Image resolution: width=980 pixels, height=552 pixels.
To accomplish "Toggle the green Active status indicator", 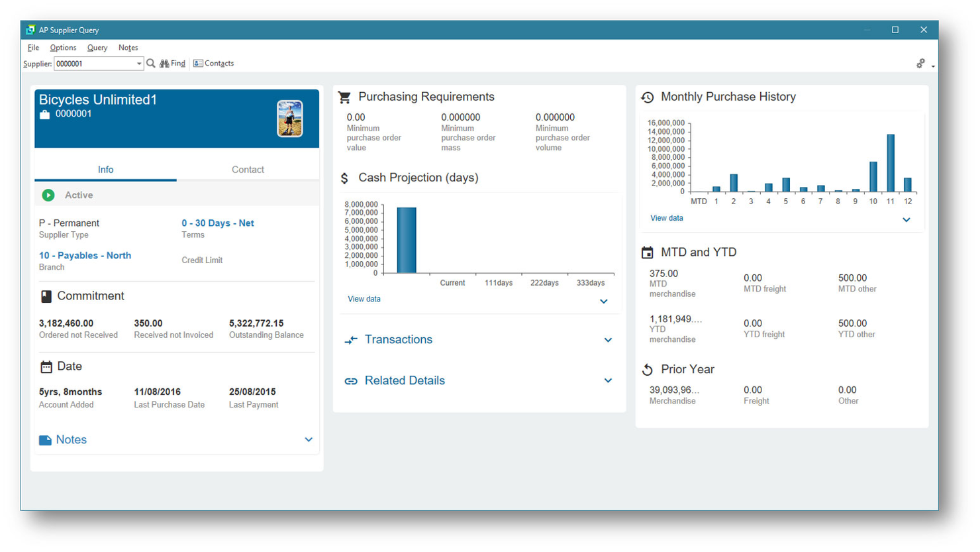I will coord(47,195).
